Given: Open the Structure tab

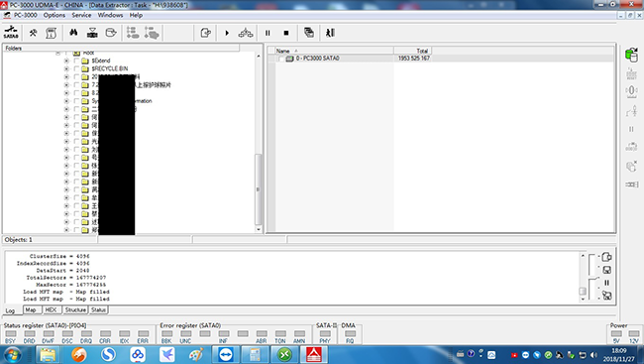Looking at the screenshot, I should pyautogui.click(x=75, y=309).
